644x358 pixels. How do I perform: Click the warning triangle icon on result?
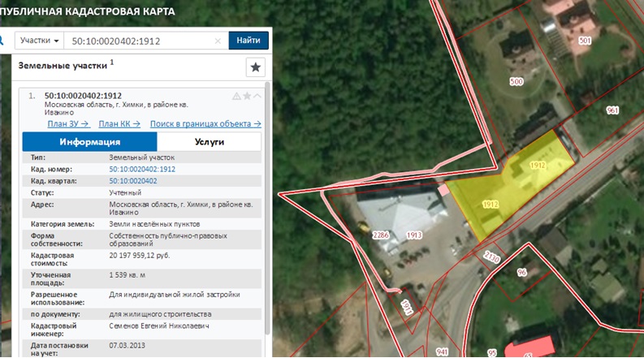(x=236, y=96)
